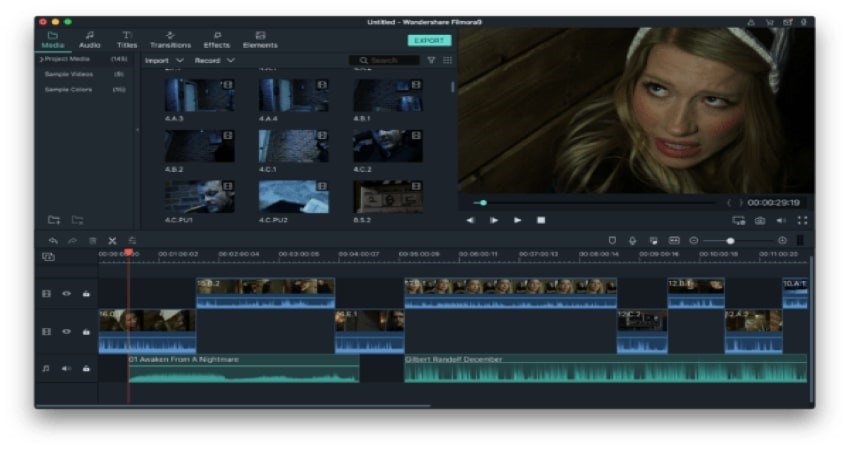Image resolution: width=850 pixels, height=450 pixels.
Task: Expand the Project Media folder arrow
Action: click(x=41, y=59)
